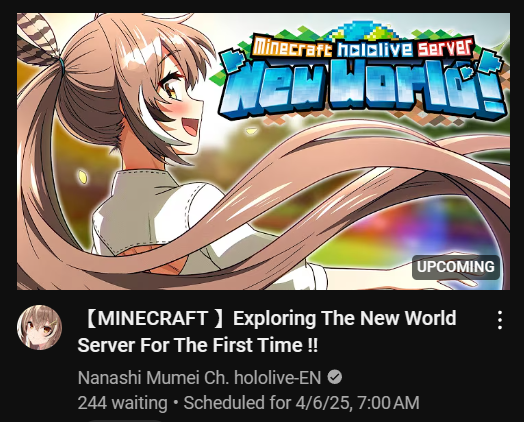Click the "244 waiting" viewer count
The height and width of the screenshot is (422, 524).
click(122, 403)
